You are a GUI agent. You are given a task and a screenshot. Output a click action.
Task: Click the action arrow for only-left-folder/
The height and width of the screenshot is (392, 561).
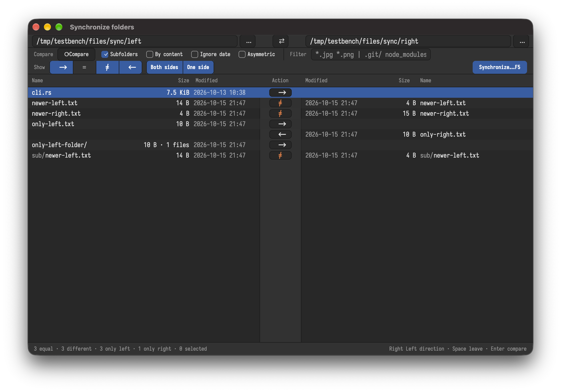[280, 145]
